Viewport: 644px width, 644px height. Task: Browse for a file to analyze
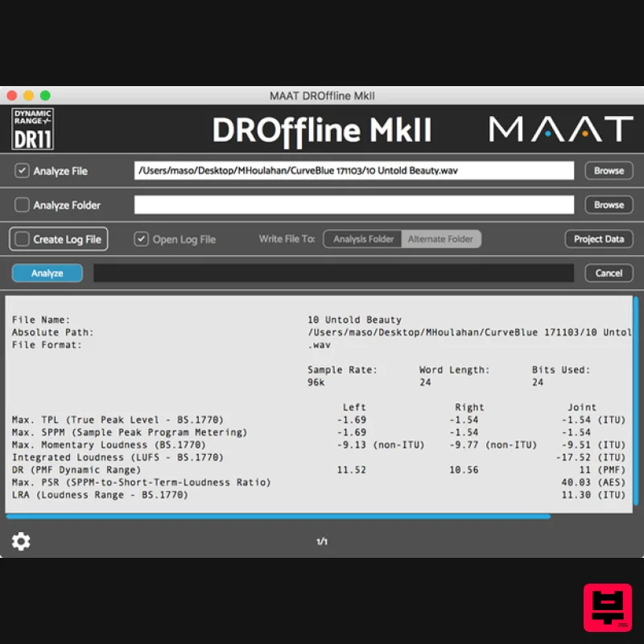[x=608, y=171]
